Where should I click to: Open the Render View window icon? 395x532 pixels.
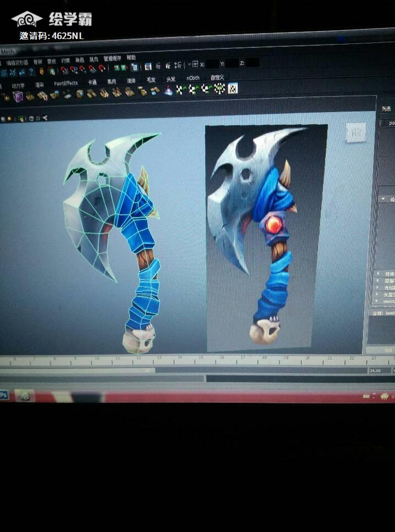click(148, 66)
